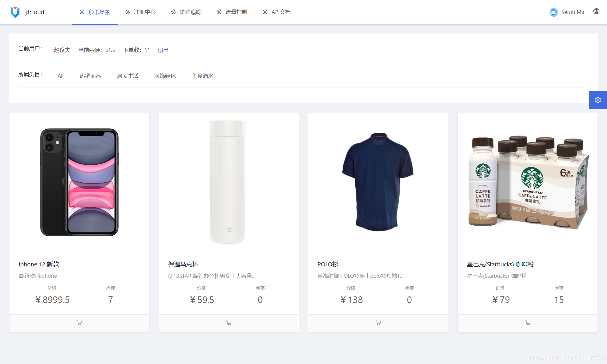Click the iPhone product image

pyautogui.click(x=79, y=182)
